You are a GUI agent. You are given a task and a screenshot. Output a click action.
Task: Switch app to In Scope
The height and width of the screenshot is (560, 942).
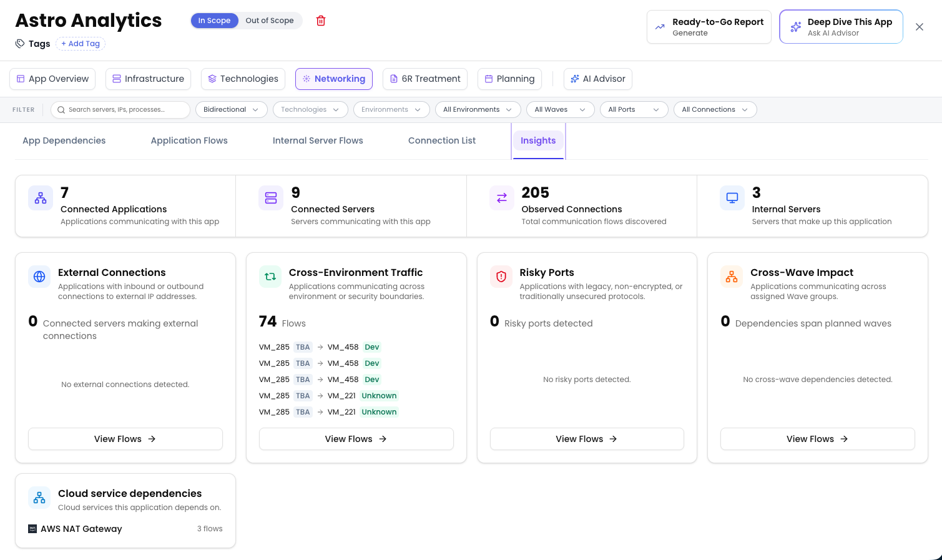tap(214, 21)
